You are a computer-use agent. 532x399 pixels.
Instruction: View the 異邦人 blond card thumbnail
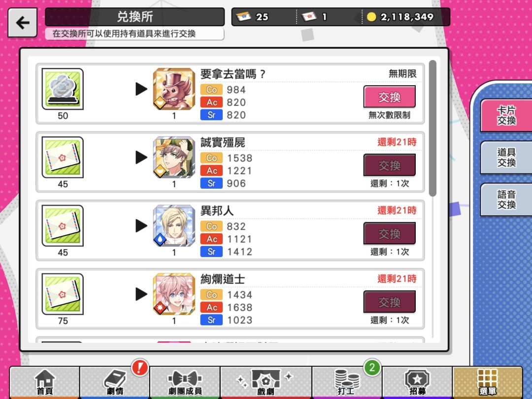pos(174,226)
